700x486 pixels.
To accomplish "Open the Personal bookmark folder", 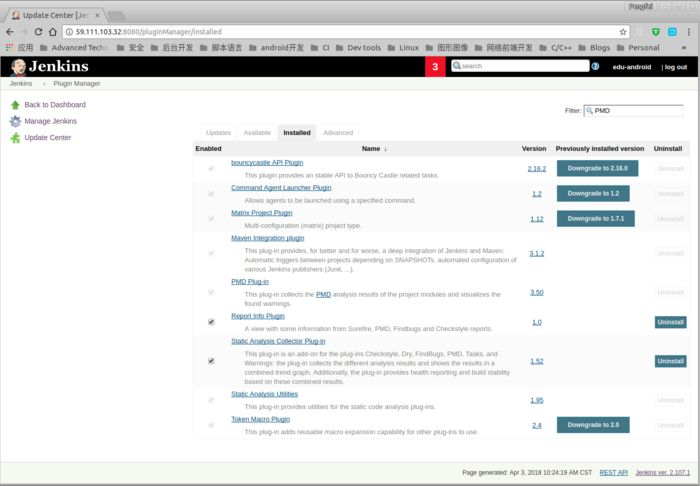I will [638, 47].
